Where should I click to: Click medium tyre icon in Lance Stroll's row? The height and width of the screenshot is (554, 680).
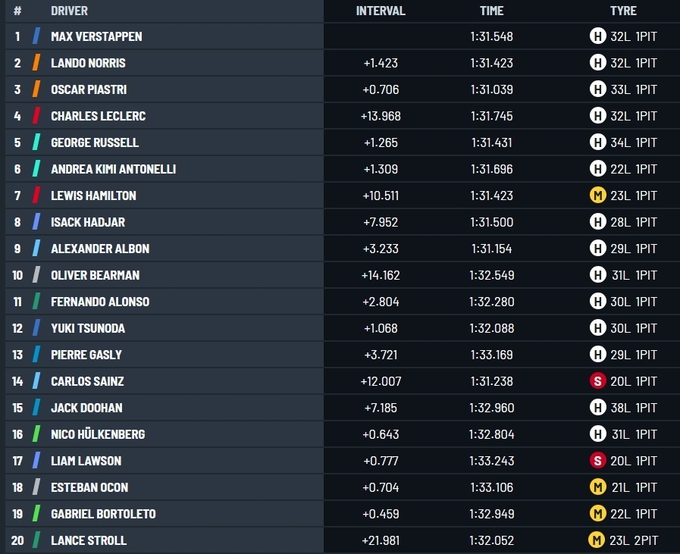pos(598,540)
